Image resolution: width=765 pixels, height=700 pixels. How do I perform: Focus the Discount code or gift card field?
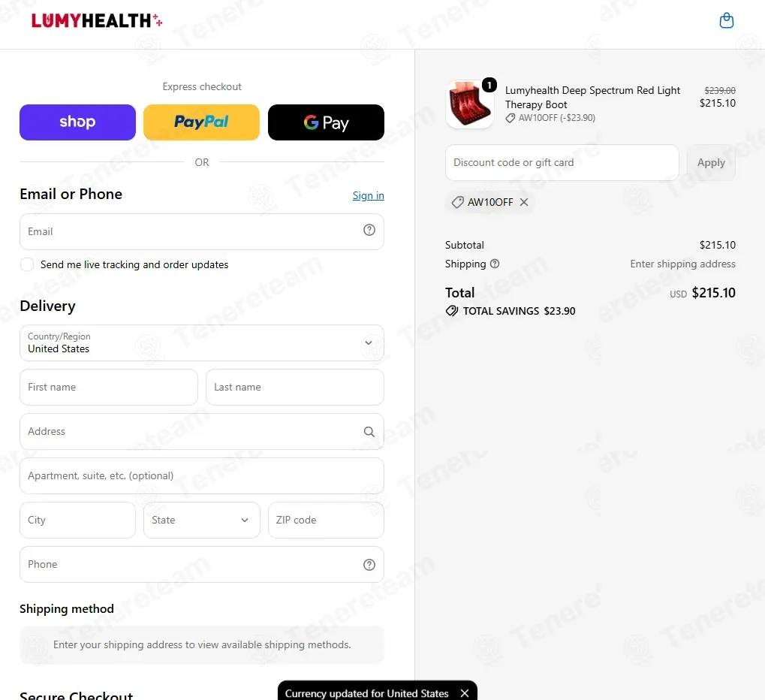pyautogui.click(x=562, y=162)
